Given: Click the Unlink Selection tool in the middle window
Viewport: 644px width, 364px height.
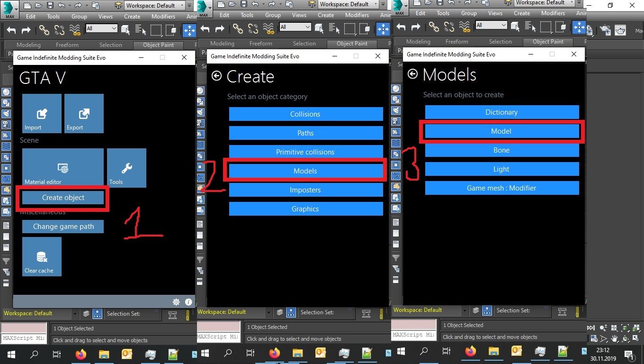Looking at the screenshot, I should click(252, 29).
